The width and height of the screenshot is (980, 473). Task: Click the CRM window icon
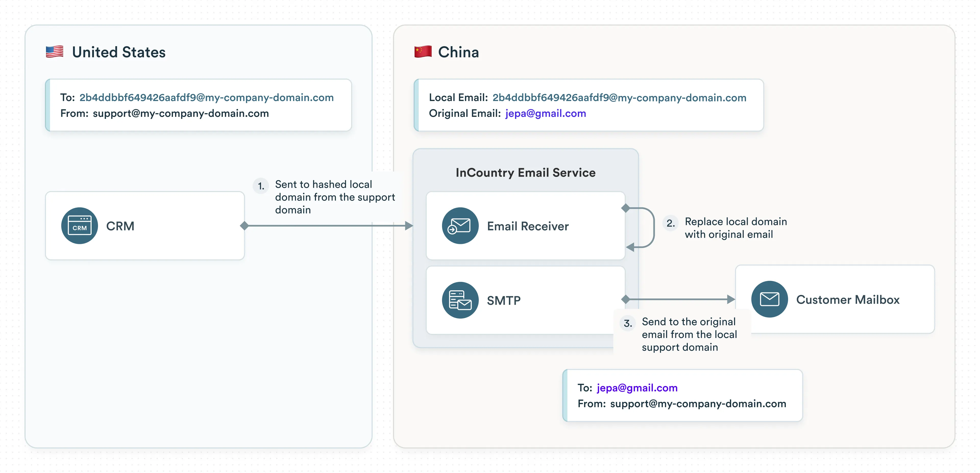[80, 226]
